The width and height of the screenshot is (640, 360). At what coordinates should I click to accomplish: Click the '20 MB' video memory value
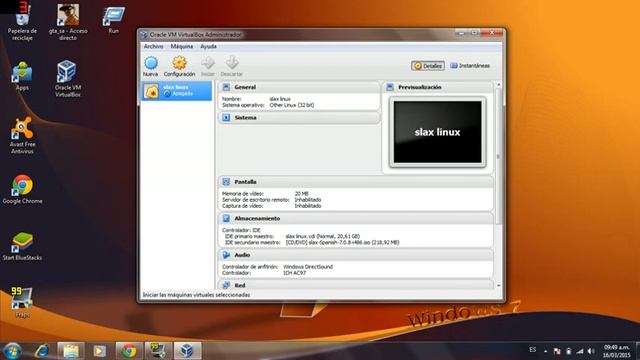click(302, 193)
